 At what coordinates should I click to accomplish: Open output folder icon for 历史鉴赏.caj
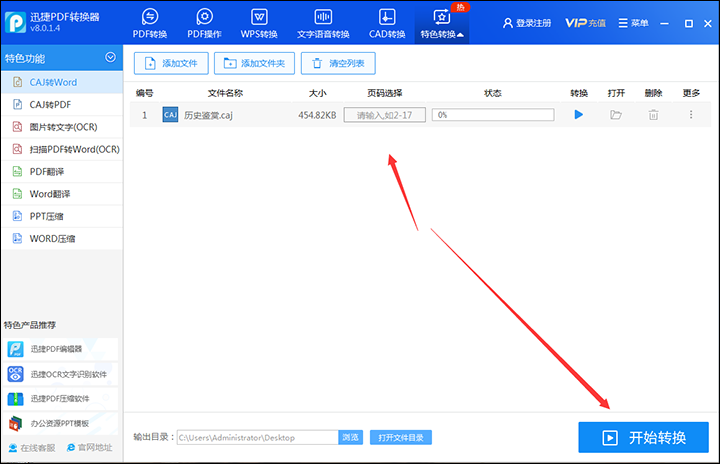[616, 115]
